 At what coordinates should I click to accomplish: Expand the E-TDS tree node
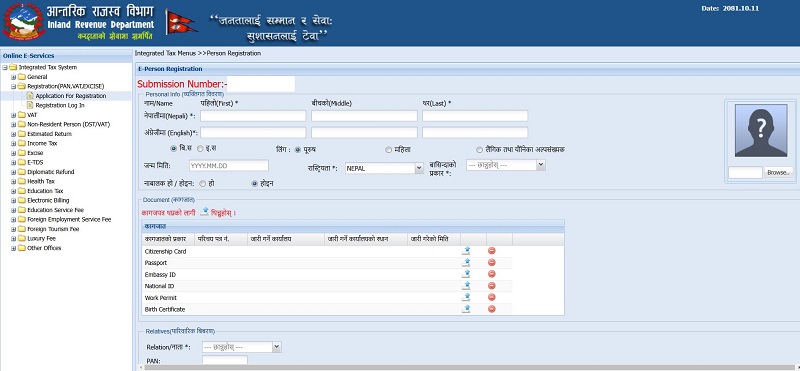click(14, 162)
